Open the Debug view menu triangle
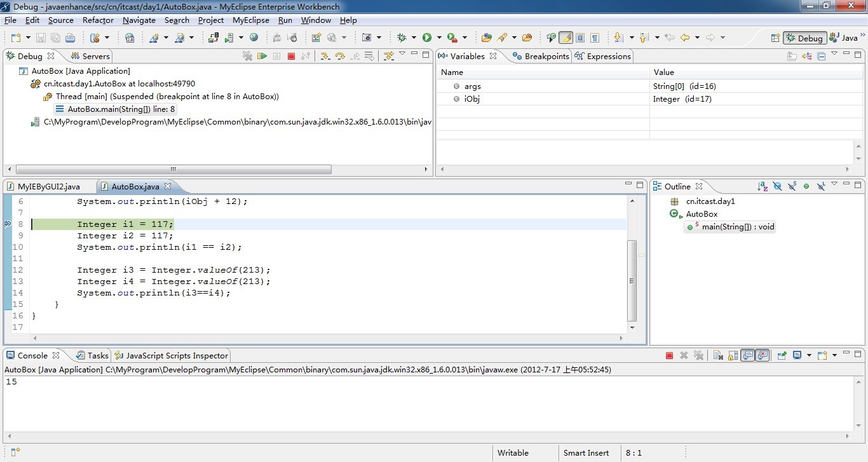The height and width of the screenshot is (462, 868). pos(402,55)
